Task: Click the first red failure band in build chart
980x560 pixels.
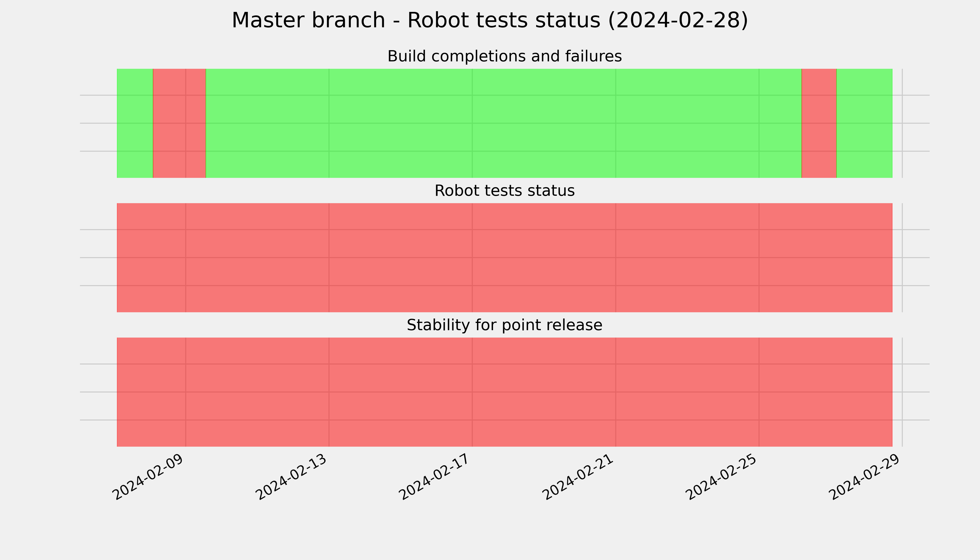Action: click(x=179, y=123)
